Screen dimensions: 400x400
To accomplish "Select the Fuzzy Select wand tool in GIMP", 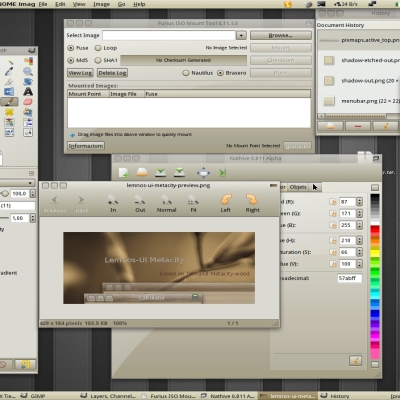I will pyautogui.click(x=9, y=61).
